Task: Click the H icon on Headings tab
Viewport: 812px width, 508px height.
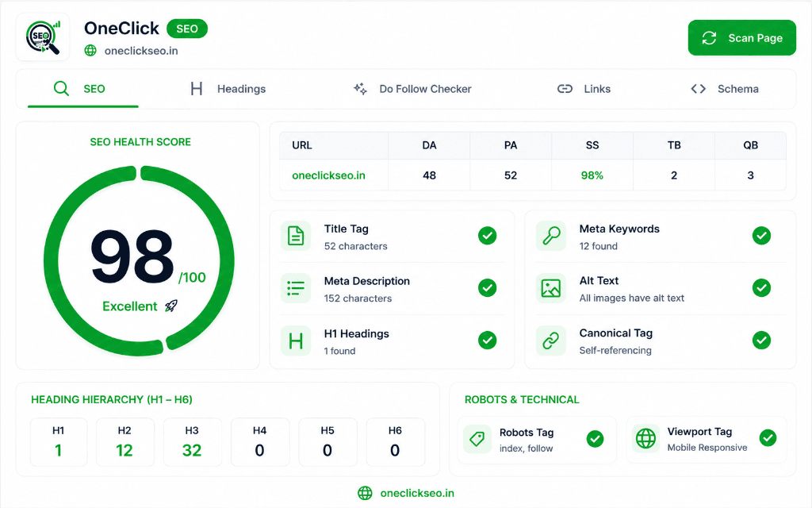Action: (197, 89)
